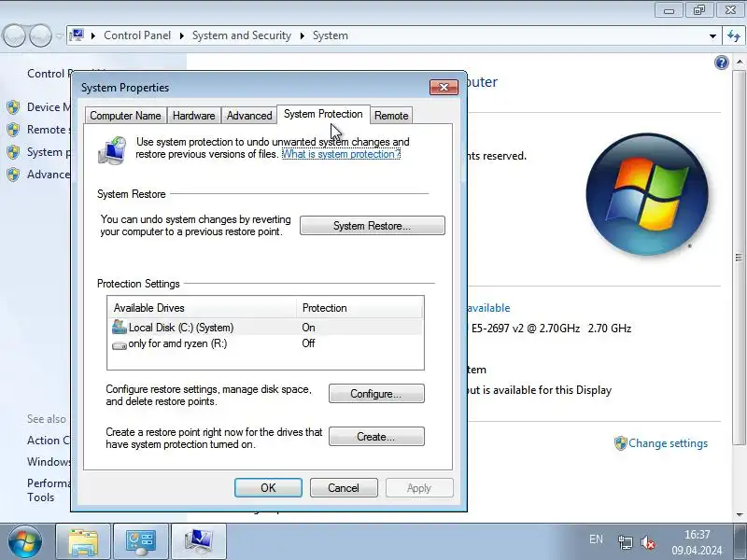
Task: Click the Back navigation arrow
Action: coord(14,35)
